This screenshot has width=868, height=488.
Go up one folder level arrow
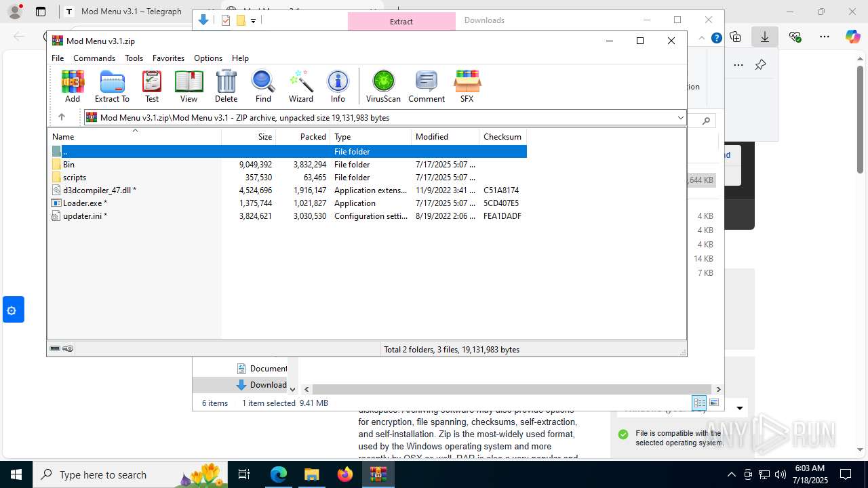click(62, 117)
